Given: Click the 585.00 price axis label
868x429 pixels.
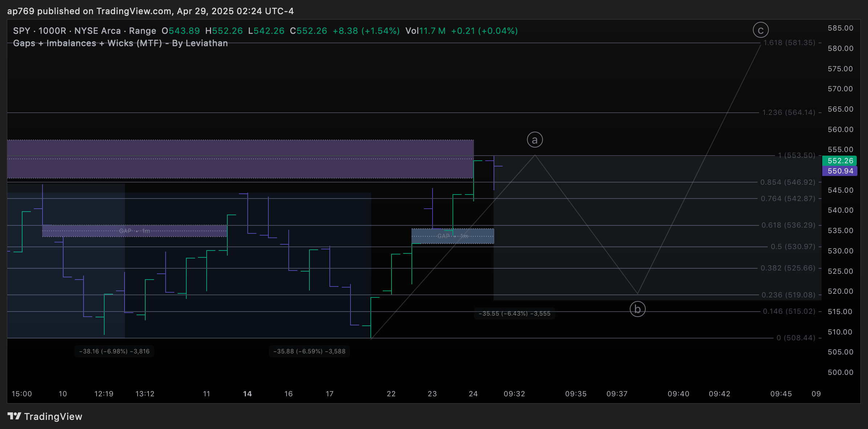Looking at the screenshot, I should [x=840, y=28].
